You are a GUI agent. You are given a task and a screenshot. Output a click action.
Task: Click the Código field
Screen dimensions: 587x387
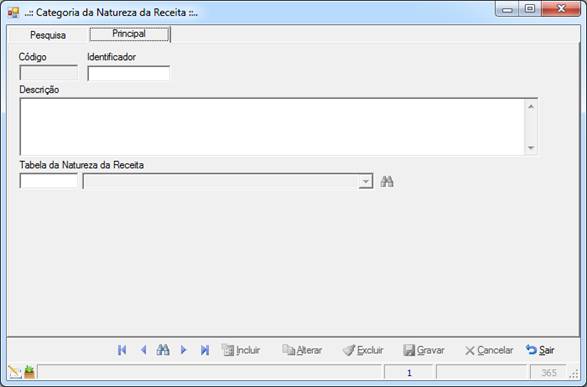tap(48, 73)
